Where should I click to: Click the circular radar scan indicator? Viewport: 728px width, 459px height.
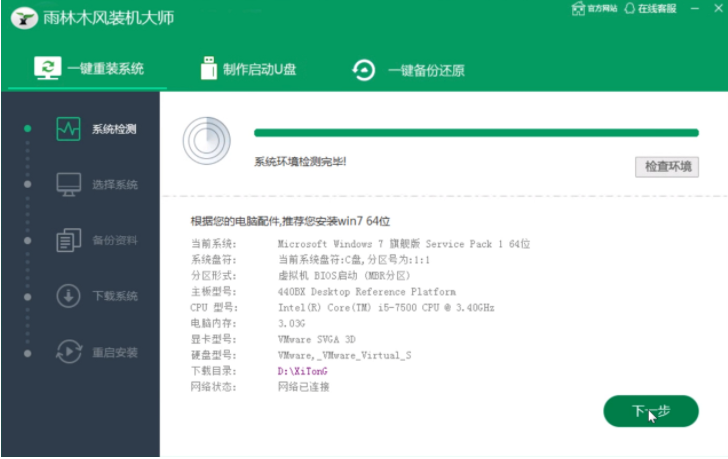coord(207,141)
